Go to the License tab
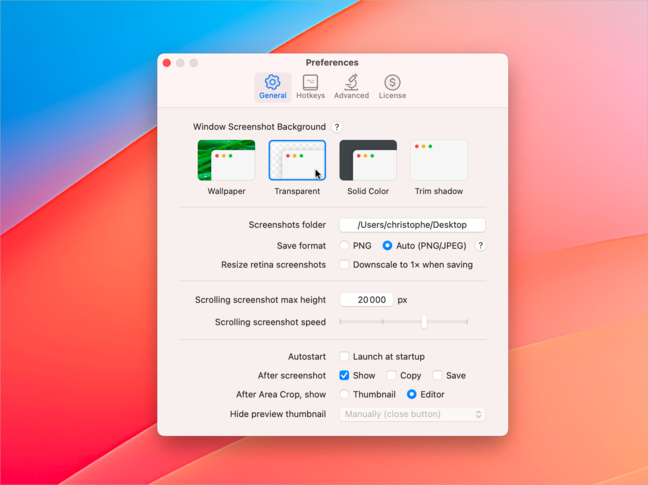Screen dimensions: 648x485 point(392,87)
